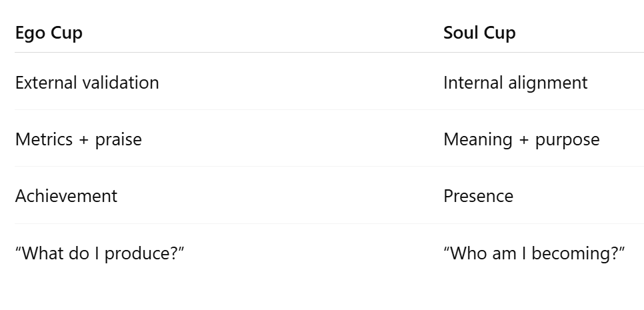Select the Internal alignment cell
Image resolution: width=644 pixels, height=310 pixels.
pos(515,83)
